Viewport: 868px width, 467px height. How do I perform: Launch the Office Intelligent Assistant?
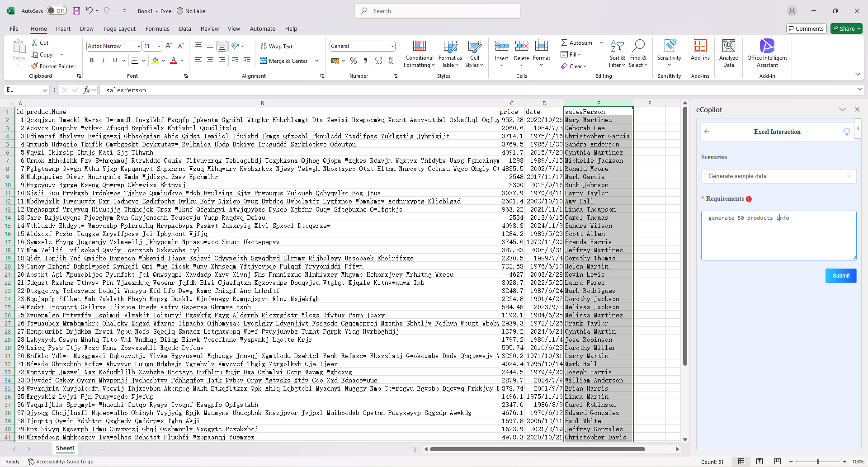pos(767,54)
